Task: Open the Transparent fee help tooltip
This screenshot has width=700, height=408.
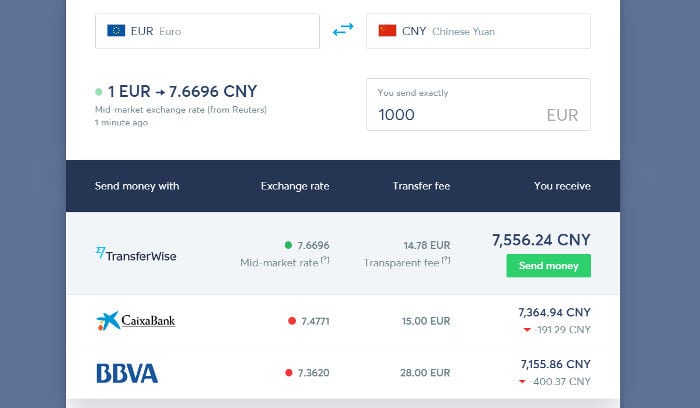Action: click(x=446, y=260)
